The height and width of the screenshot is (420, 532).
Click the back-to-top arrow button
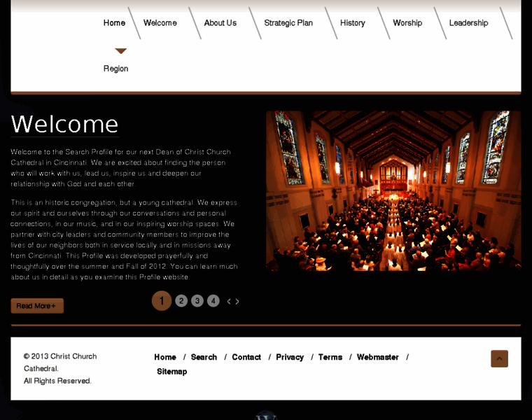[499, 358]
